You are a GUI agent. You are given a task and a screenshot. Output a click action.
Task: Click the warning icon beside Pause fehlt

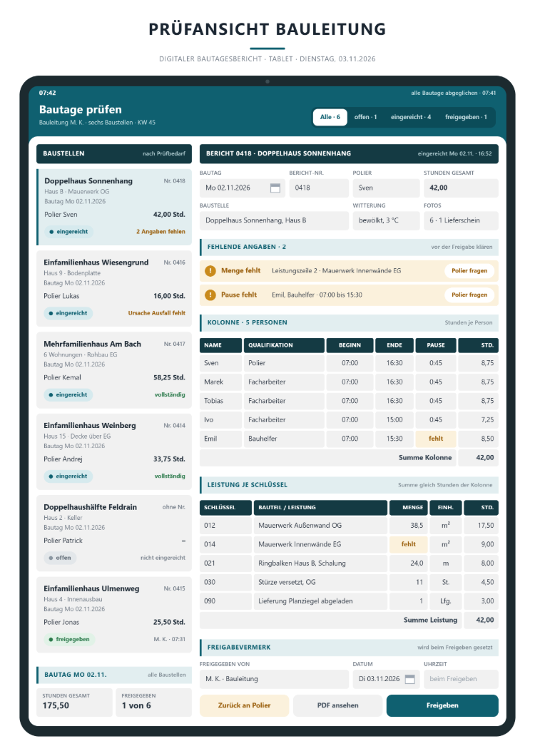(x=210, y=295)
